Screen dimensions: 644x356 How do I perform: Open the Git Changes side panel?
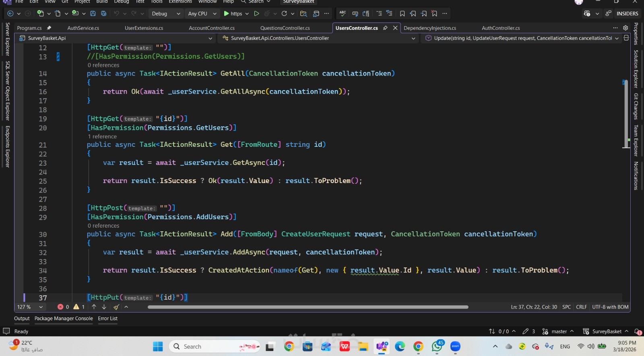click(x=636, y=106)
